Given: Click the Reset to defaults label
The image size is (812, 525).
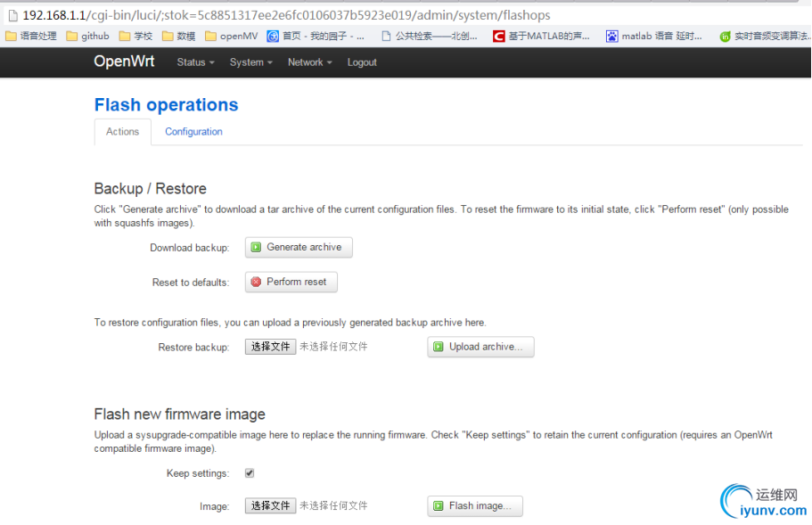Looking at the screenshot, I should 191,283.
